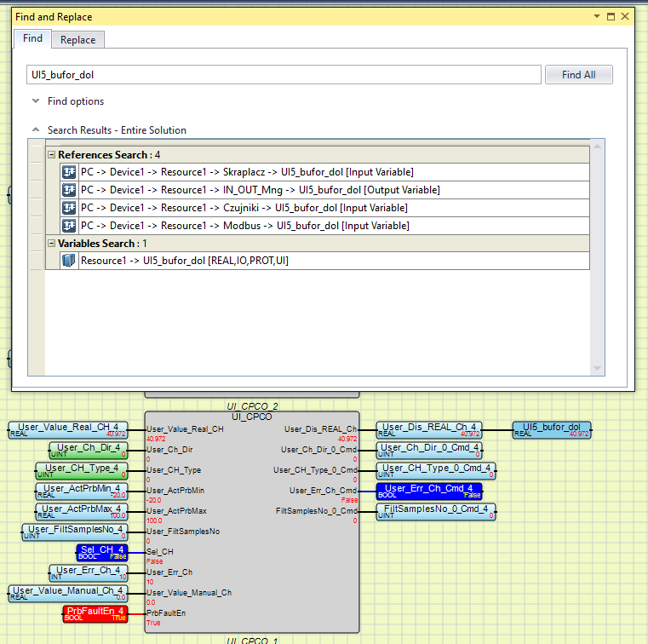Collapse the Variables Search group
The height and width of the screenshot is (644, 648).
(x=52, y=243)
